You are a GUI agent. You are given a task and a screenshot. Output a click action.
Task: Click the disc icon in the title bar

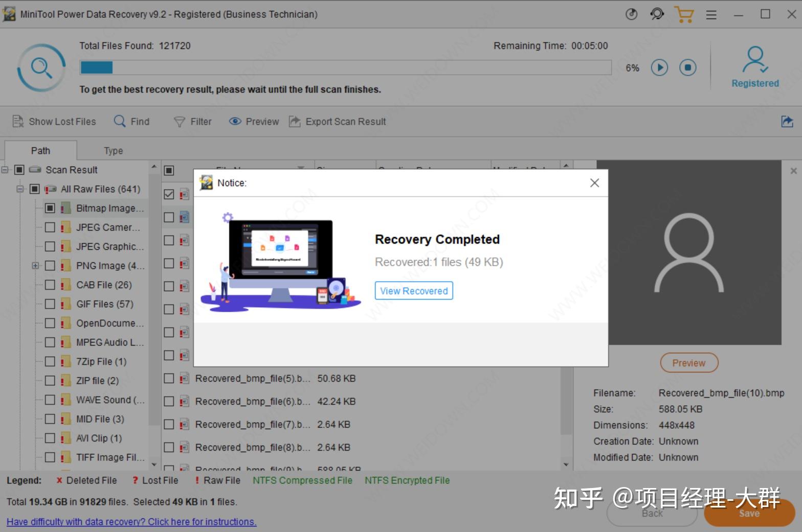click(x=632, y=14)
